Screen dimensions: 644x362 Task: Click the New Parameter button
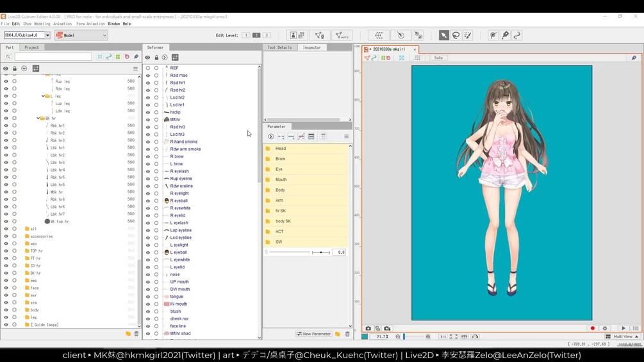click(313, 334)
